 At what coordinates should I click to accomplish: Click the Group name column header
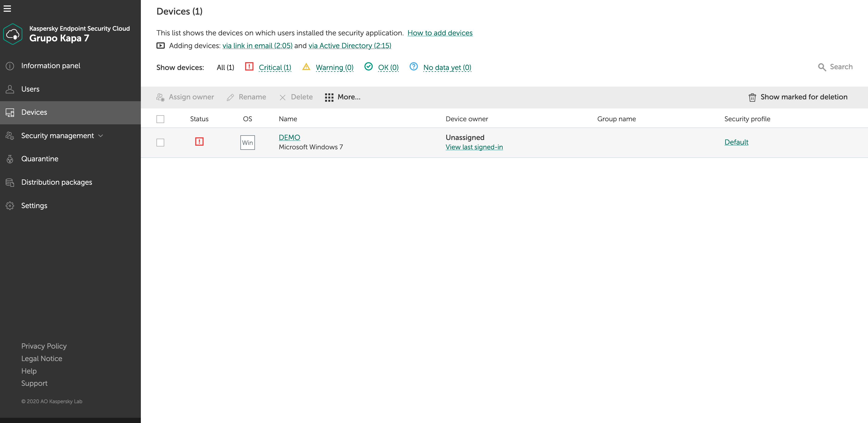point(616,119)
